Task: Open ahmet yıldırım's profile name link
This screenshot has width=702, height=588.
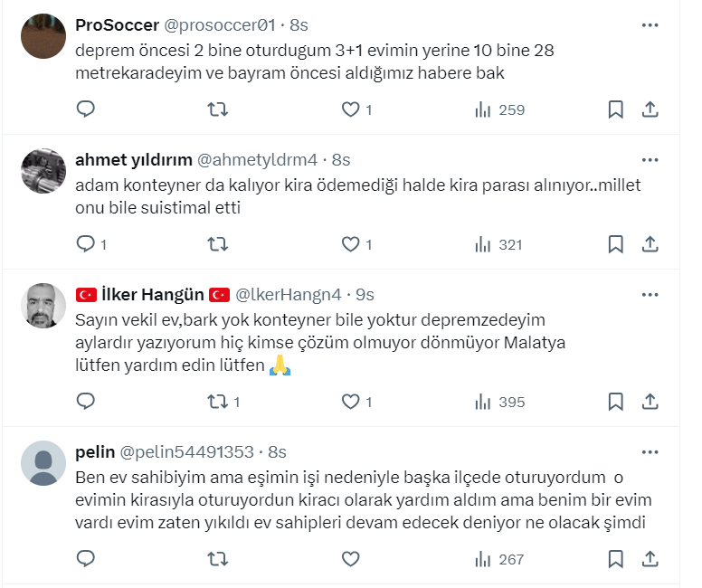Action: [133, 160]
